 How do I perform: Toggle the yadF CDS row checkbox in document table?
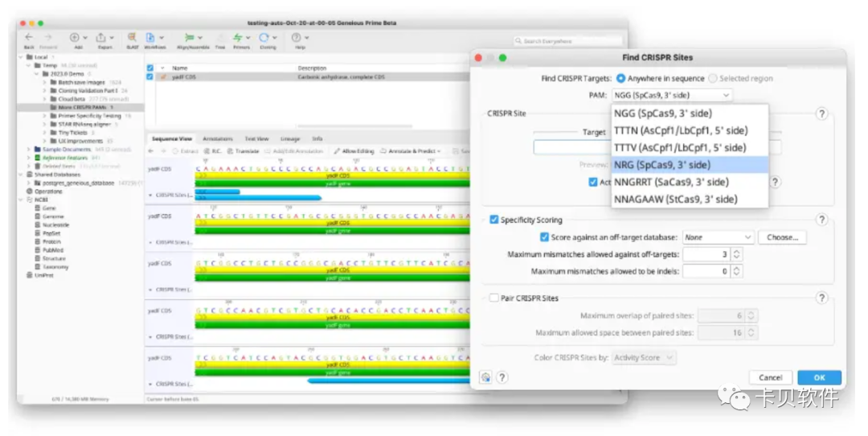coord(150,77)
